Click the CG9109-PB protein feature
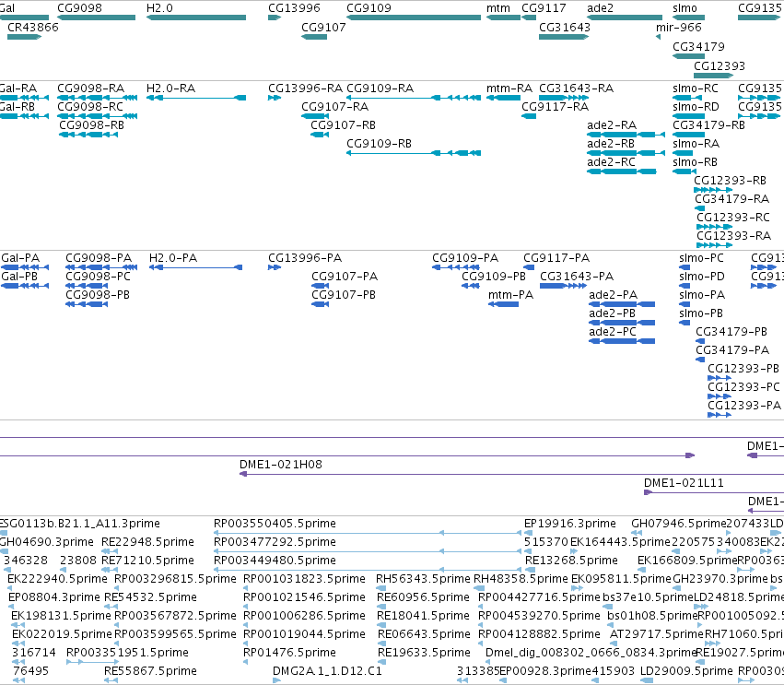784x685 pixels. 471,286
